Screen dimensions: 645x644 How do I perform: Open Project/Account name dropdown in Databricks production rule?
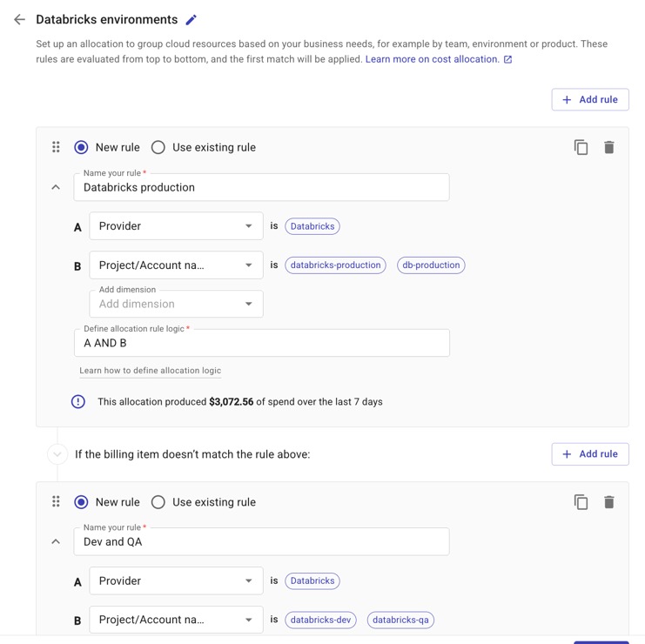(x=176, y=265)
